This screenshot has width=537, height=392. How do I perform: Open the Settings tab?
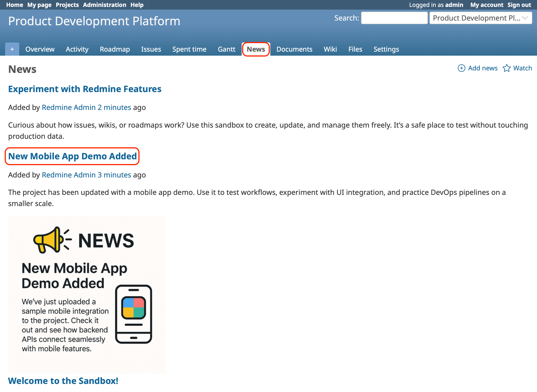click(386, 49)
